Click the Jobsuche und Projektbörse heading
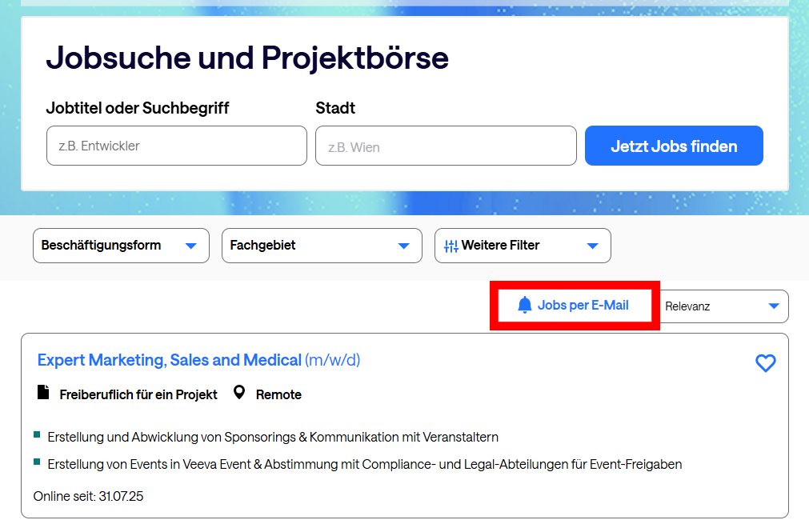 pos(247,58)
